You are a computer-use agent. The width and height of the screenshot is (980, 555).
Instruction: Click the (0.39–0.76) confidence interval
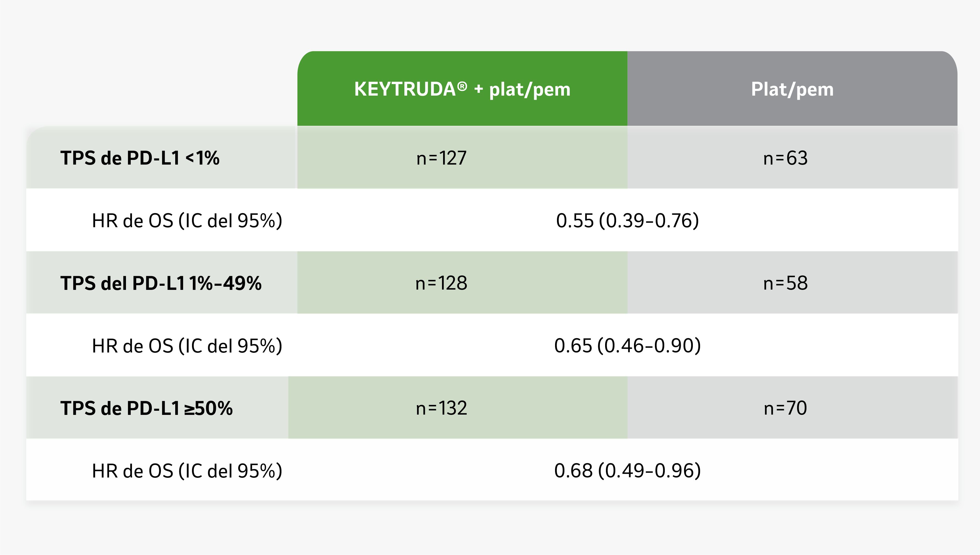click(649, 221)
